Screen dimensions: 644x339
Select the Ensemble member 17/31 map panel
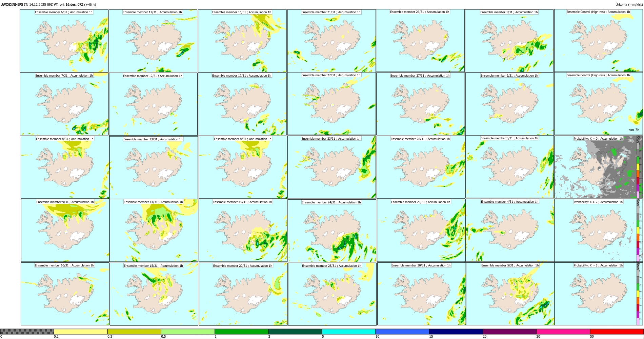click(242, 104)
